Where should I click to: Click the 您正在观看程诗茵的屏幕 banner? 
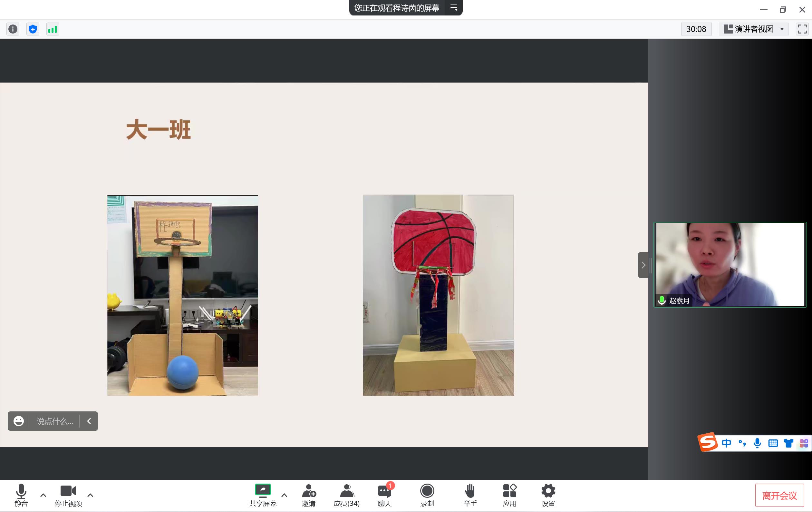[x=397, y=8]
